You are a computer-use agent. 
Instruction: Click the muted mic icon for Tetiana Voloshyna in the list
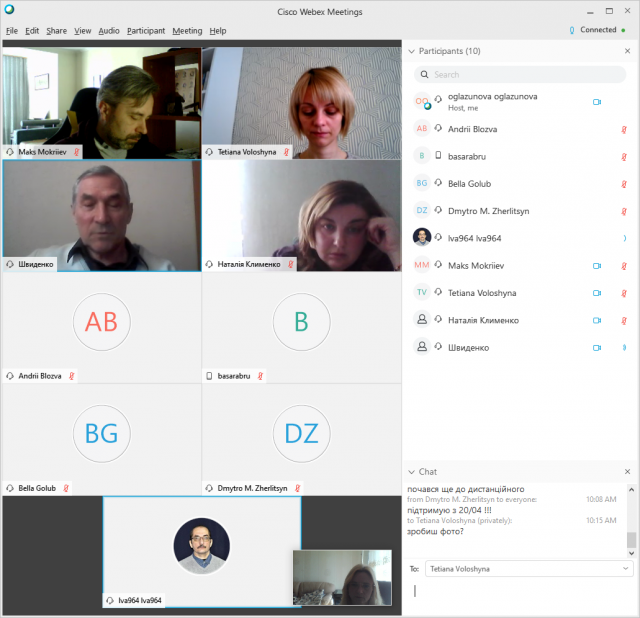(x=624, y=293)
